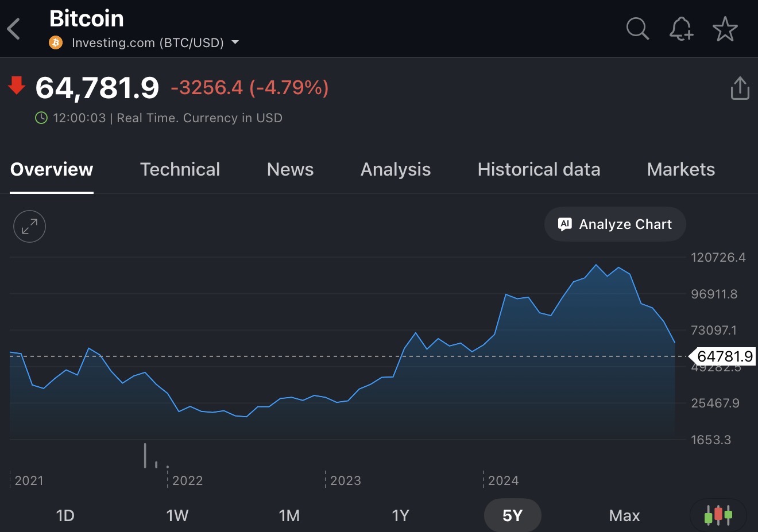Add Bitcoin to watchlist with star icon
The width and height of the screenshot is (758, 532).
tap(725, 29)
